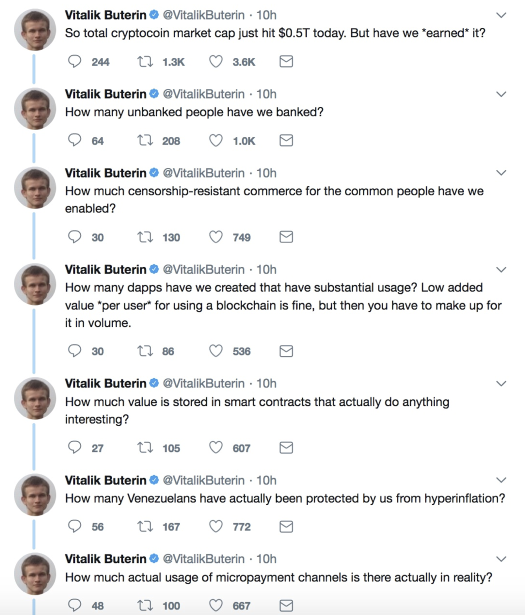The width and height of the screenshot is (525, 615).
Task: Like the $0.5T market cap tweet
Action: (216, 62)
